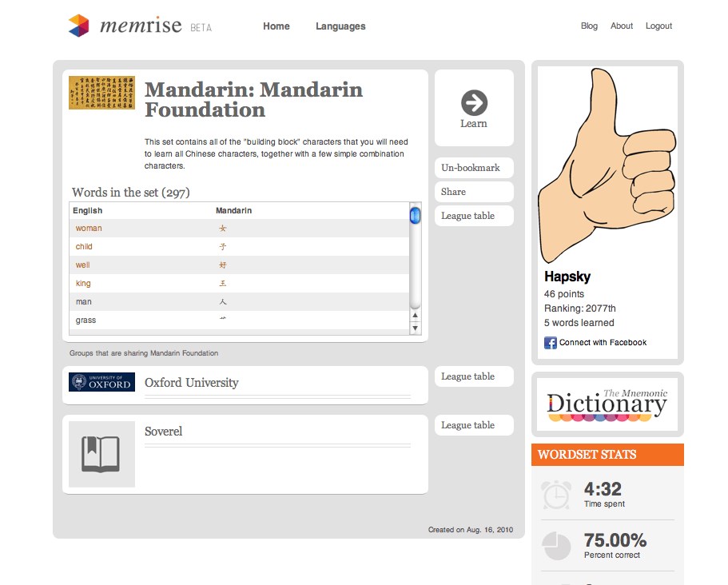Open the Languages menu item
Viewport: 728px width, 585px height.
pos(340,26)
